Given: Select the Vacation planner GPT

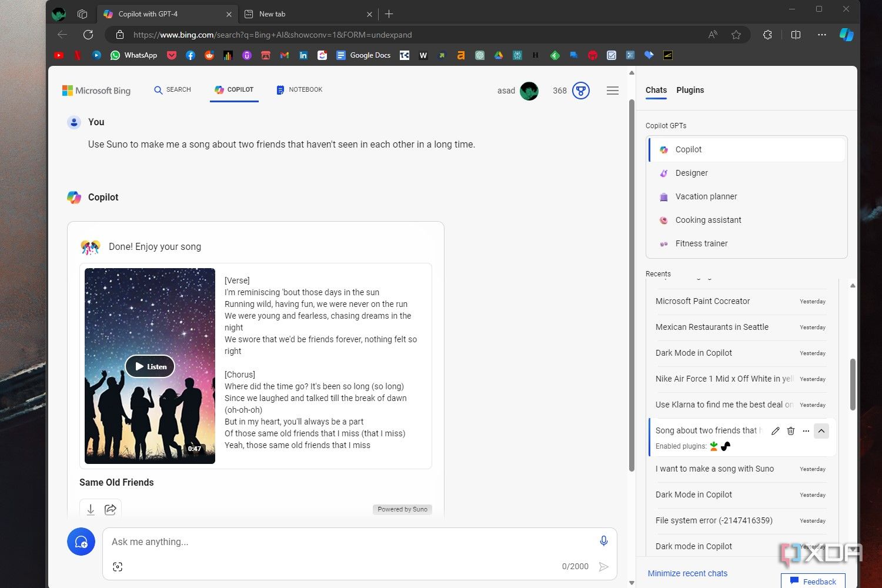Looking at the screenshot, I should pos(747,196).
